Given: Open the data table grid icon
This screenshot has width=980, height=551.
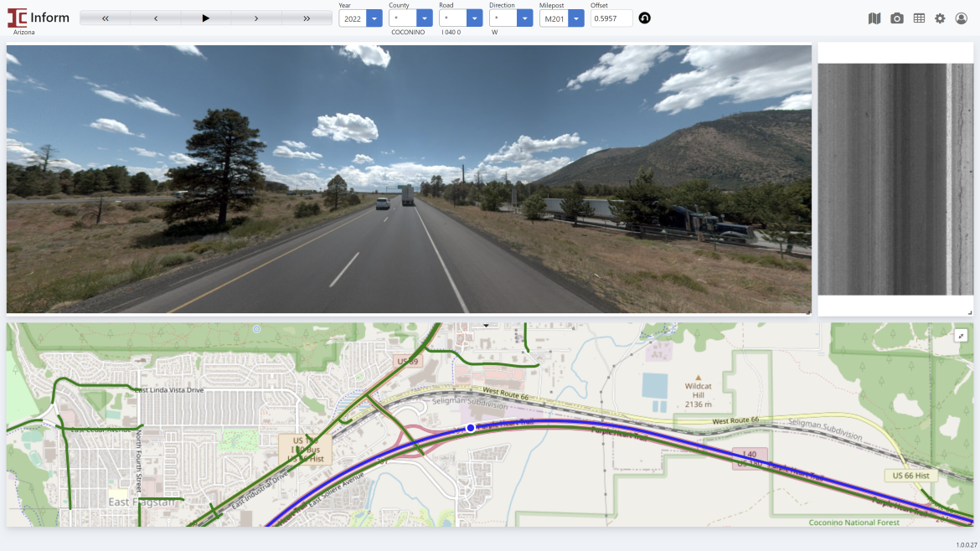Looking at the screenshot, I should (x=919, y=18).
